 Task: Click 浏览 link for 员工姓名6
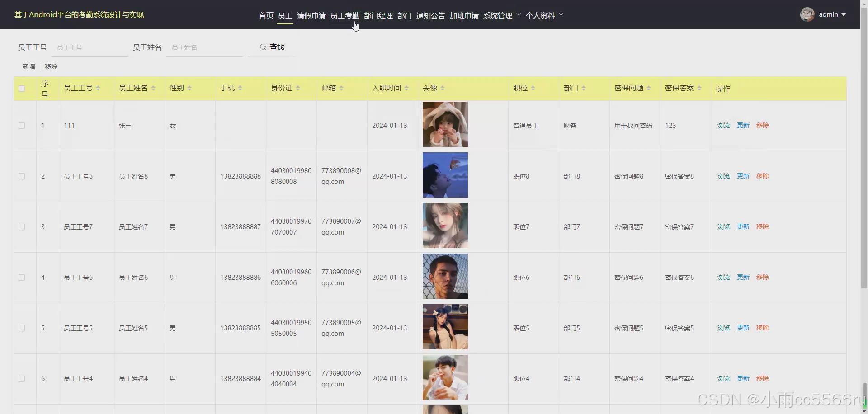click(724, 278)
